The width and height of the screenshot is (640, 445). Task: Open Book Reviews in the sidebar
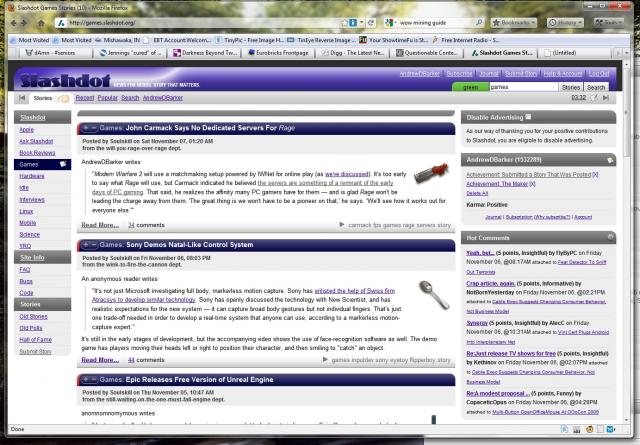37,153
